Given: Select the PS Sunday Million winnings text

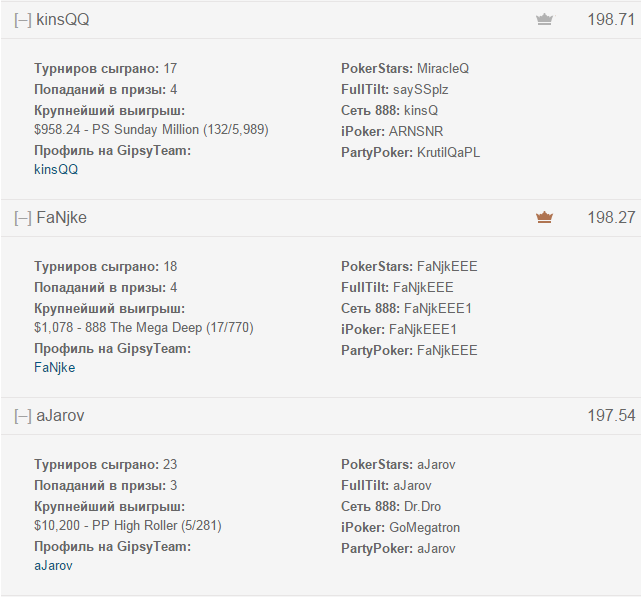Looking at the screenshot, I should 151,130.
